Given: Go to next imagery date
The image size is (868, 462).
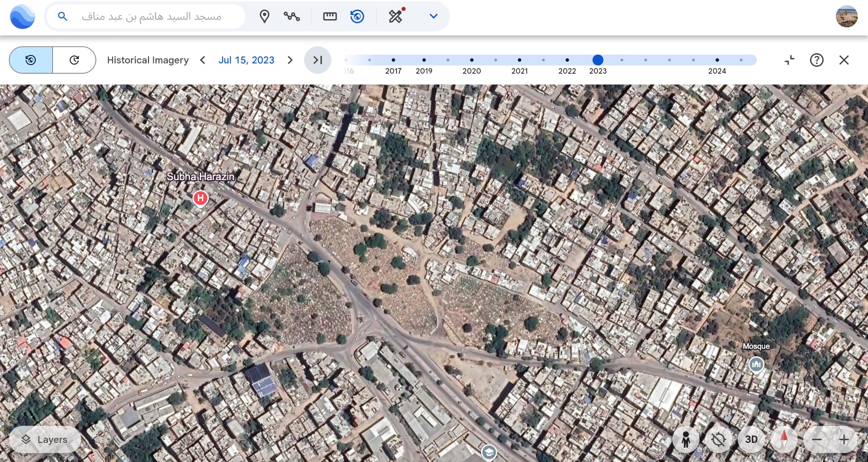Looking at the screenshot, I should point(290,60).
